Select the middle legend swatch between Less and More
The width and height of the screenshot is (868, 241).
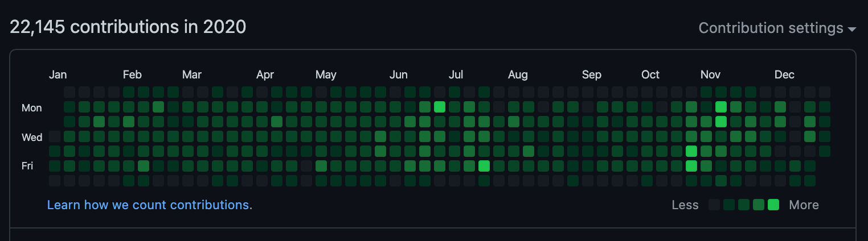point(744,205)
